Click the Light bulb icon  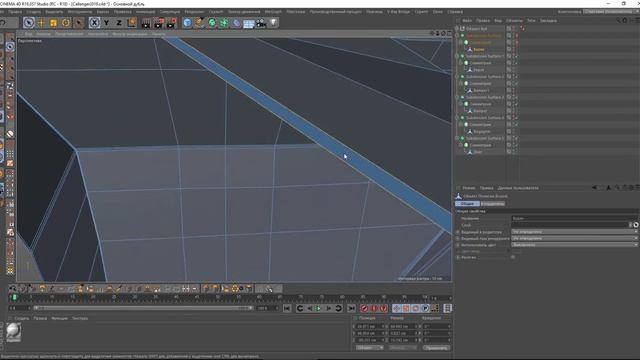pyautogui.click(x=273, y=23)
